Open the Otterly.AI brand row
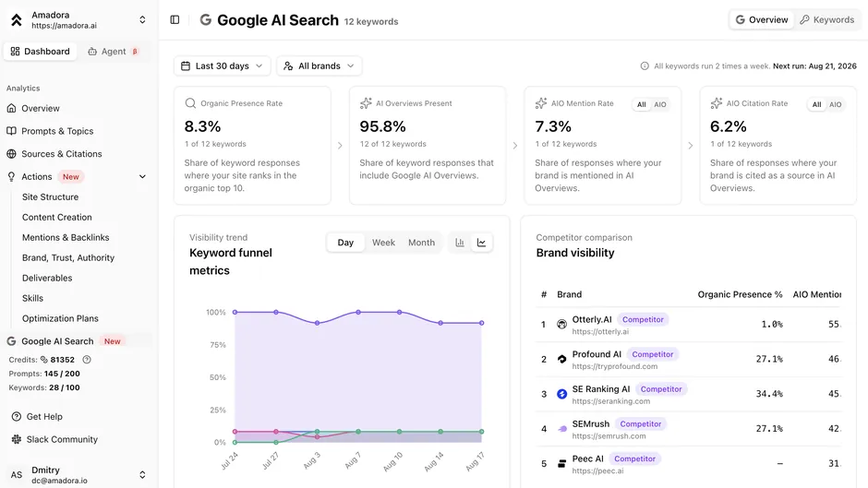This screenshot has width=868, height=488. tap(689, 325)
